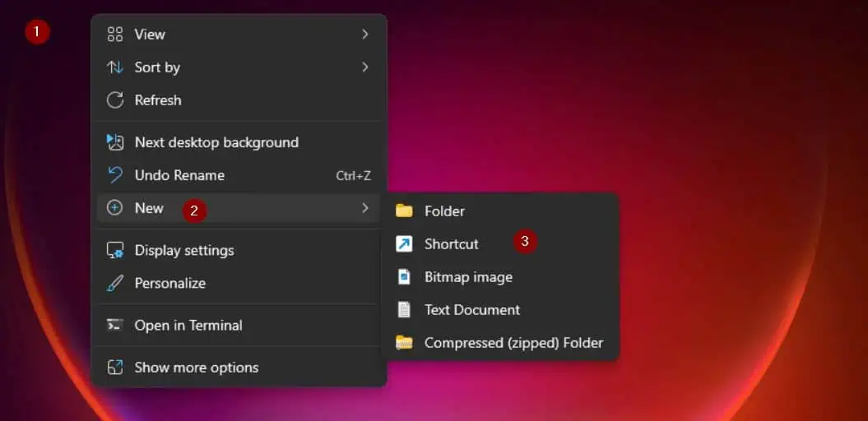Image resolution: width=868 pixels, height=421 pixels.
Task: Choose Show more options
Action: [239, 368]
